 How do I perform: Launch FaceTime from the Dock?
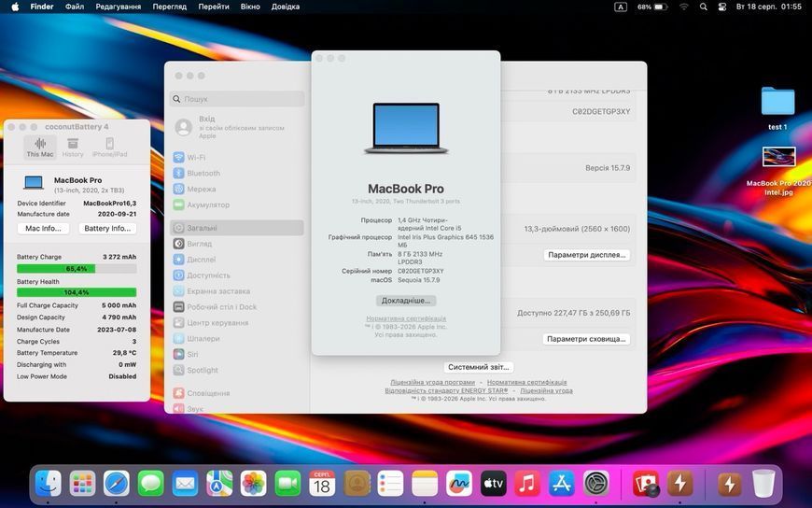pyautogui.click(x=287, y=484)
